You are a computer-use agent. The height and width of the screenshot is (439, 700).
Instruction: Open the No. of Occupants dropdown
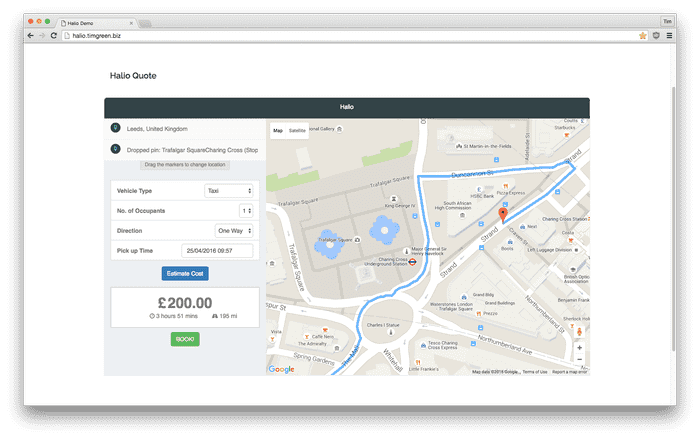tap(246, 211)
